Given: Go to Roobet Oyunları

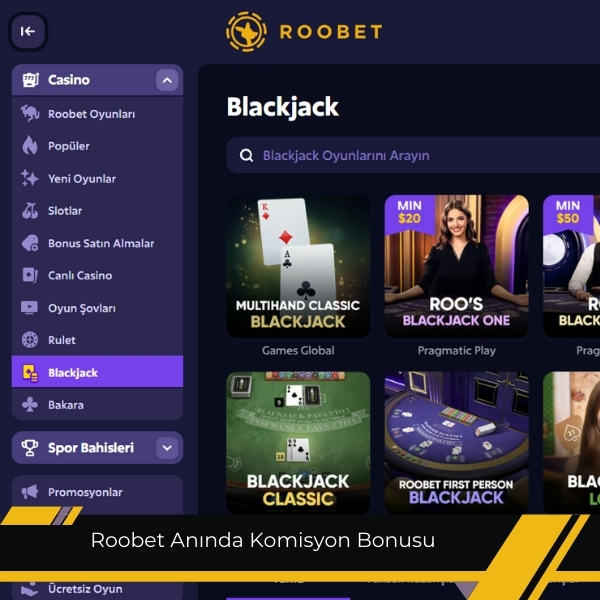Looking at the screenshot, I should click(97, 114).
